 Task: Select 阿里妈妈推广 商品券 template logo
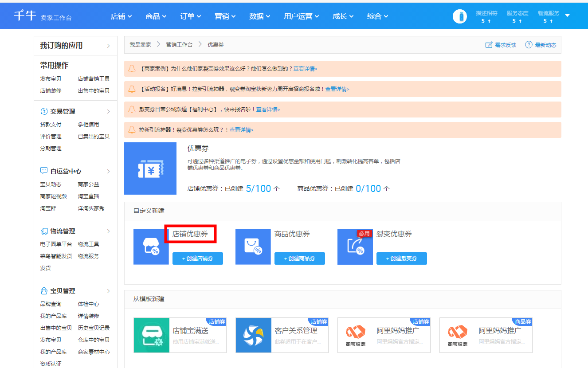click(x=458, y=335)
